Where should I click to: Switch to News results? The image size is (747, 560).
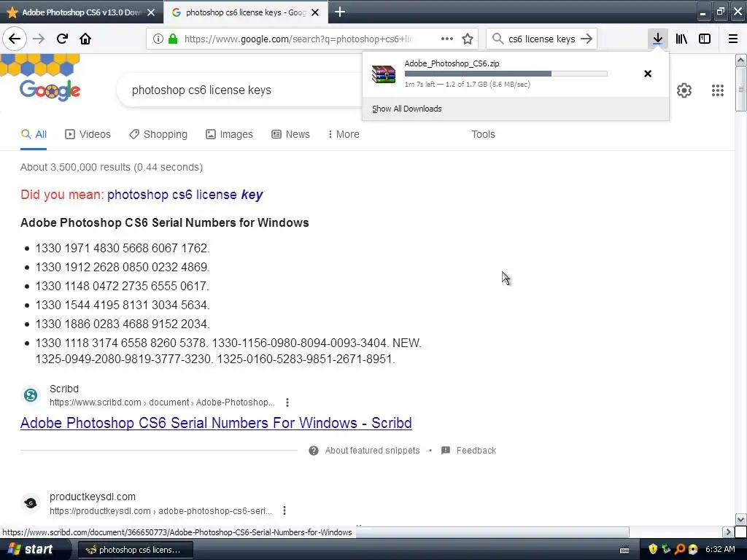[290, 134]
